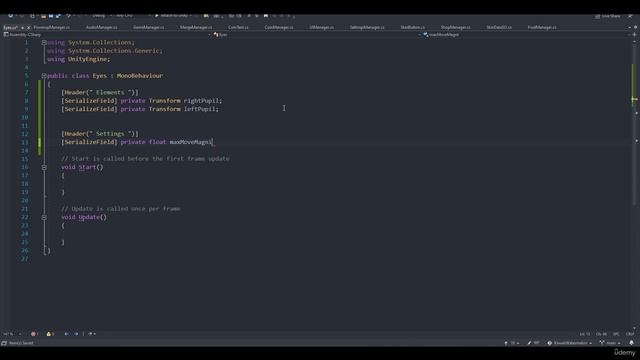Switch to the AudioManager.cs tab

tap(102, 27)
